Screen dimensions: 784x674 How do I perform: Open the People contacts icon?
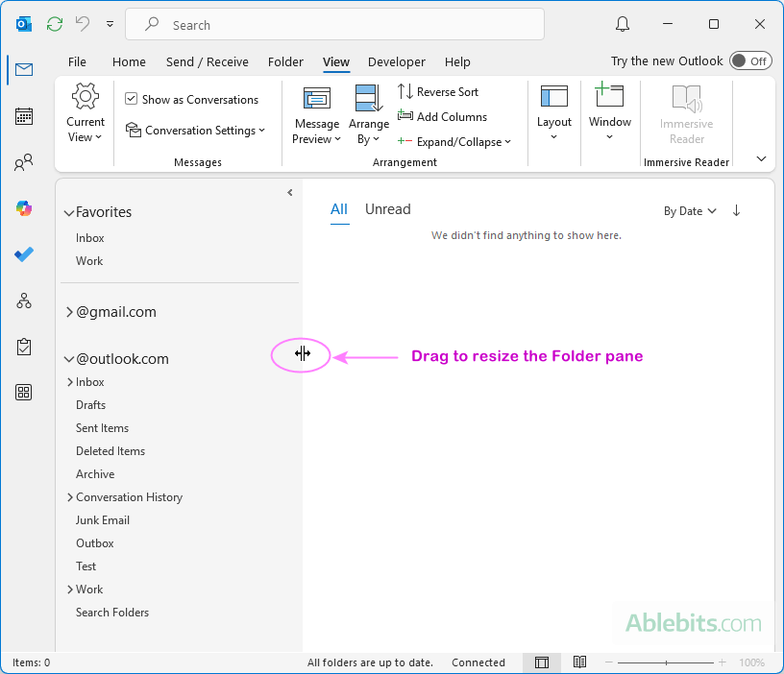(x=24, y=162)
